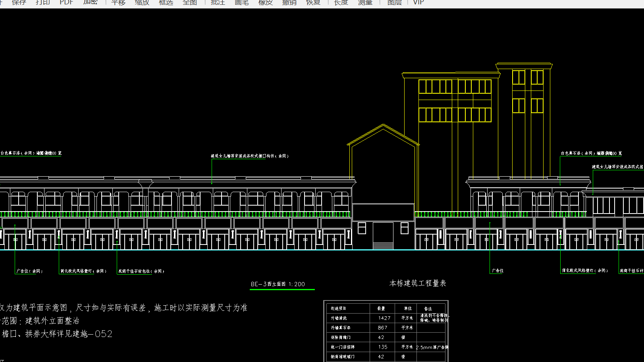Viewport: 644px width, 362px height.
Task: Select the '新商铺玻璃门' table row label
Action: [343, 357]
